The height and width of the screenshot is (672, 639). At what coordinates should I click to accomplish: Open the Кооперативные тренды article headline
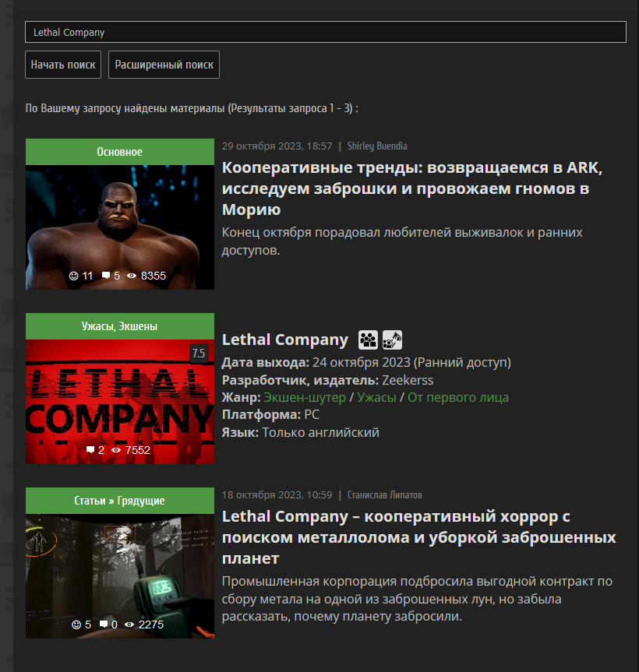pyautogui.click(x=412, y=188)
